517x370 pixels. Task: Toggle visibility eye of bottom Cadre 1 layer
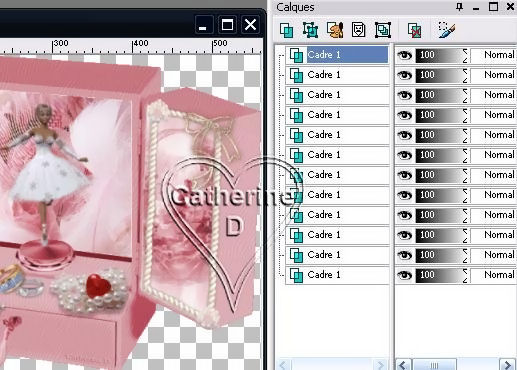pyautogui.click(x=405, y=275)
